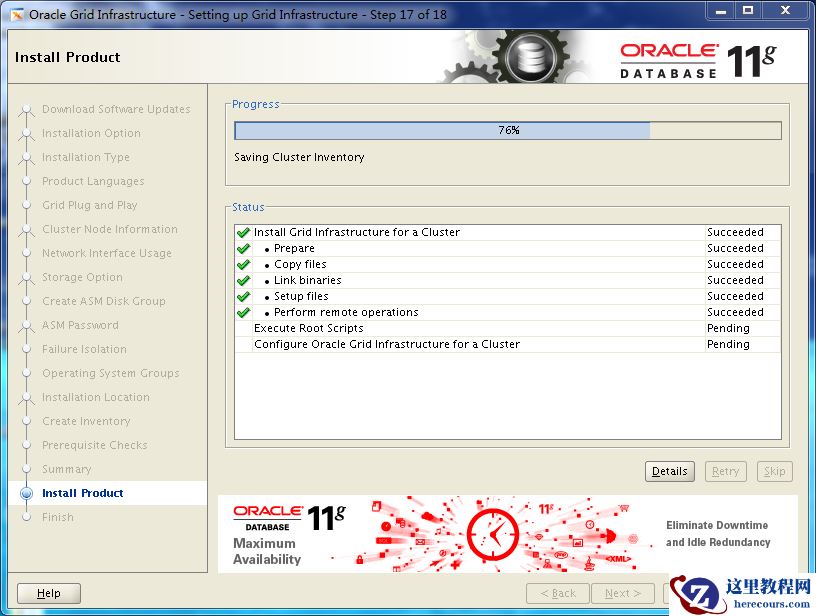Click 'Configure Oracle Grid Infrastructure for a Cluster' row
The height and width of the screenshot is (616, 816).
508,344
